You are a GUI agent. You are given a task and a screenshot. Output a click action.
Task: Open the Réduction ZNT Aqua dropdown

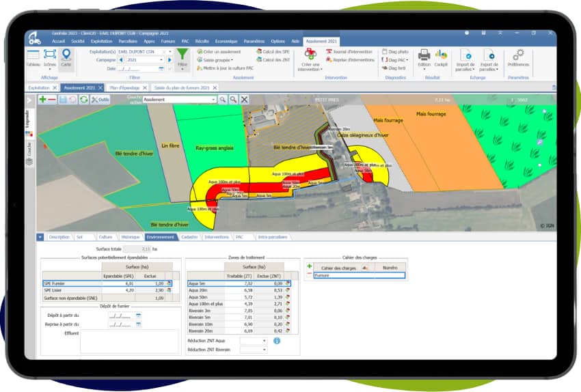[265, 341]
